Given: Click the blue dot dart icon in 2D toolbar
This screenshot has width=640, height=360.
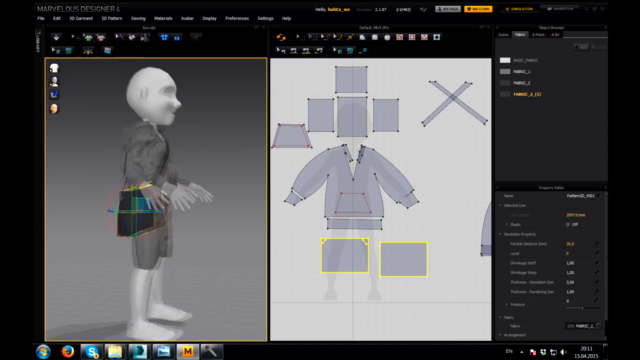Looking at the screenshot, I should [437, 37].
